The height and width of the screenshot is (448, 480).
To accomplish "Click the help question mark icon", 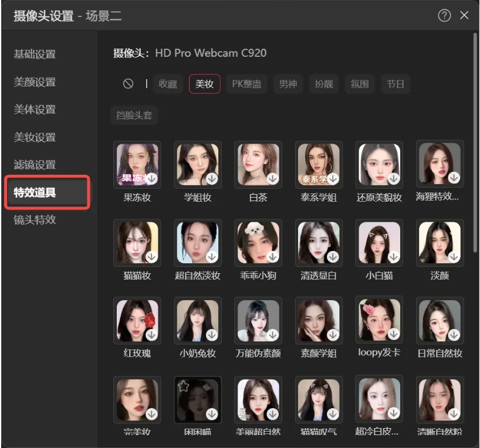I will pyautogui.click(x=444, y=16).
